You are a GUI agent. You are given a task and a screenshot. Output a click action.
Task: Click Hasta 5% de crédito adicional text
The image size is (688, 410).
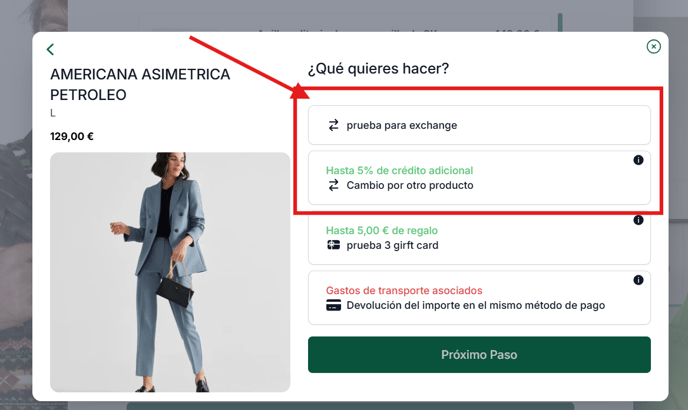click(399, 170)
